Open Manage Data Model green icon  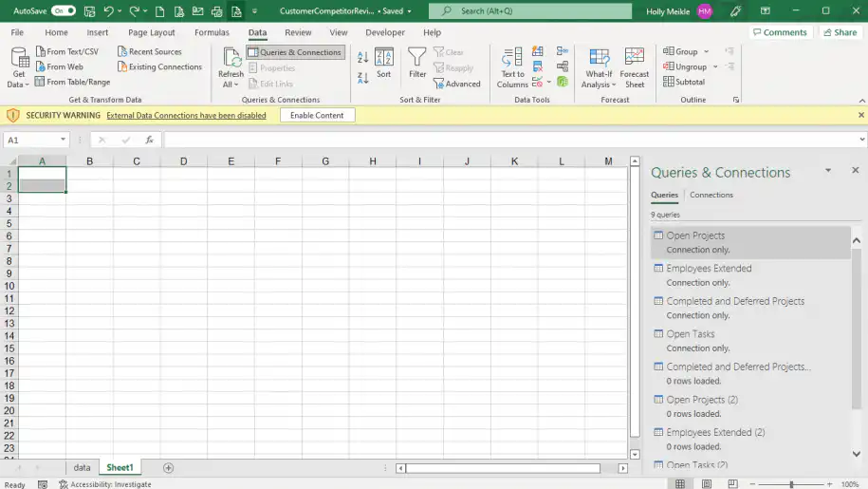tap(563, 82)
